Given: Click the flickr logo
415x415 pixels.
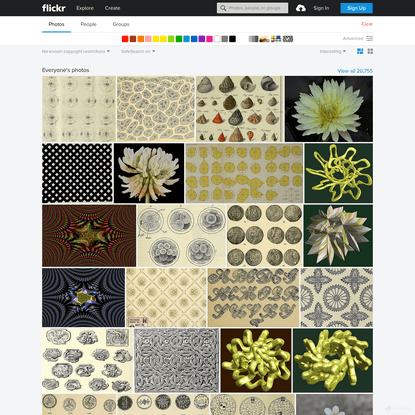Looking at the screenshot, I should click(x=54, y=8).
